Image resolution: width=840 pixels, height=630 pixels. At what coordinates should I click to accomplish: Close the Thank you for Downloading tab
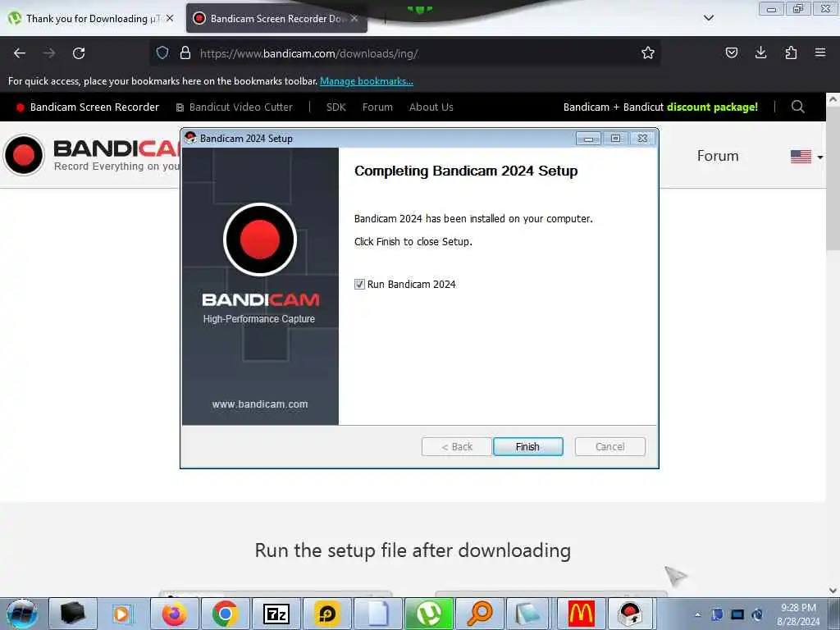click(x=170, y=18)
